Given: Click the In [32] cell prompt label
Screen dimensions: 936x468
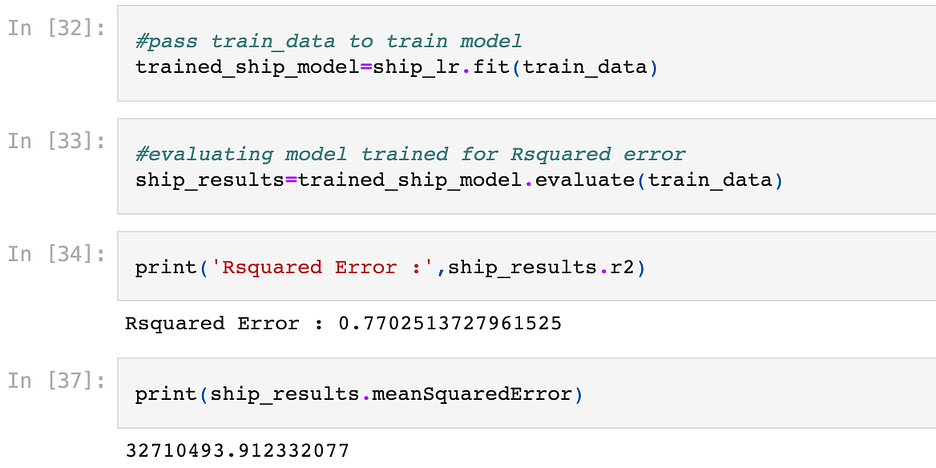Looking at the screenshot, I should pyautogui.click(x=57, y=29).
